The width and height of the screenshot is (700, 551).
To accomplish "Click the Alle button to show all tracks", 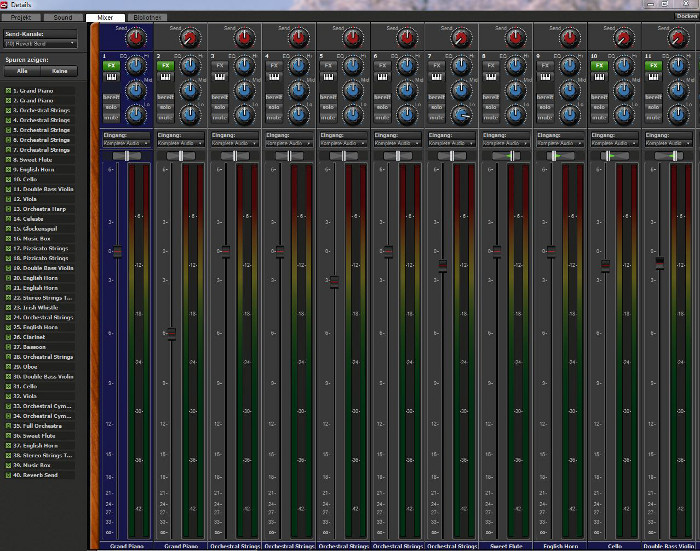I will pyautogui.click(x=22, y=71).
